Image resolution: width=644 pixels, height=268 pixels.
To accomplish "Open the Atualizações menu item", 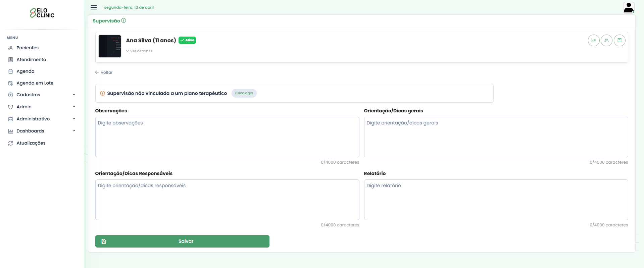I will tap(31, 143).
